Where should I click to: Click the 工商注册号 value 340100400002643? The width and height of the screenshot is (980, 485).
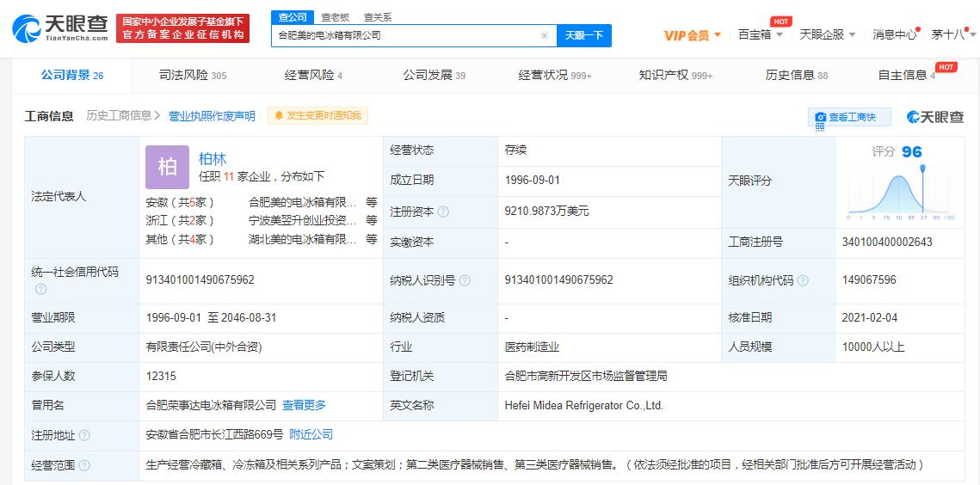pyautogui.click(x=887, y=242)
